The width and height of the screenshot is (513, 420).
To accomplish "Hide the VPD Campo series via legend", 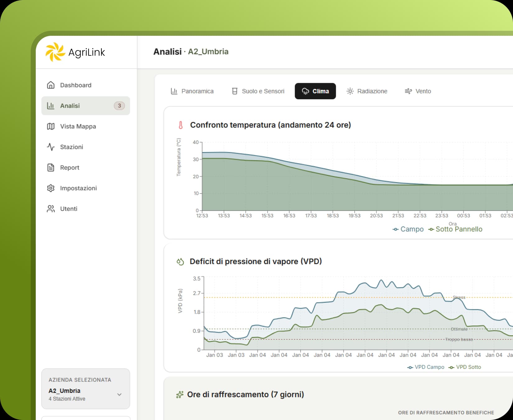I will click(426, 367).
